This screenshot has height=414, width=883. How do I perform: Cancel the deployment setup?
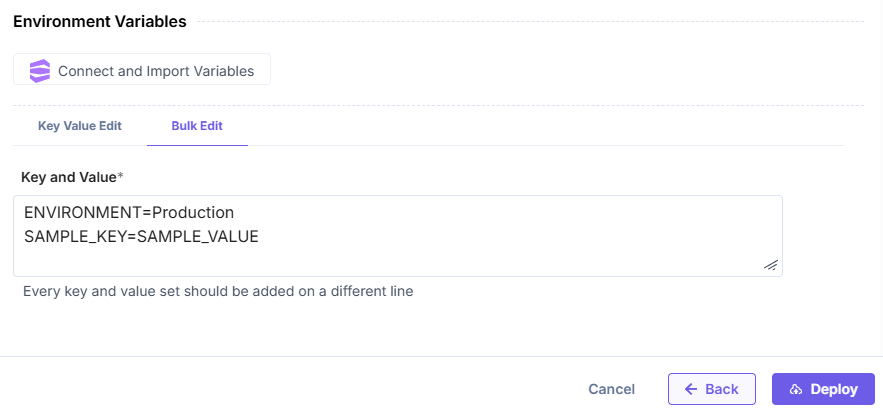[611, 389]
